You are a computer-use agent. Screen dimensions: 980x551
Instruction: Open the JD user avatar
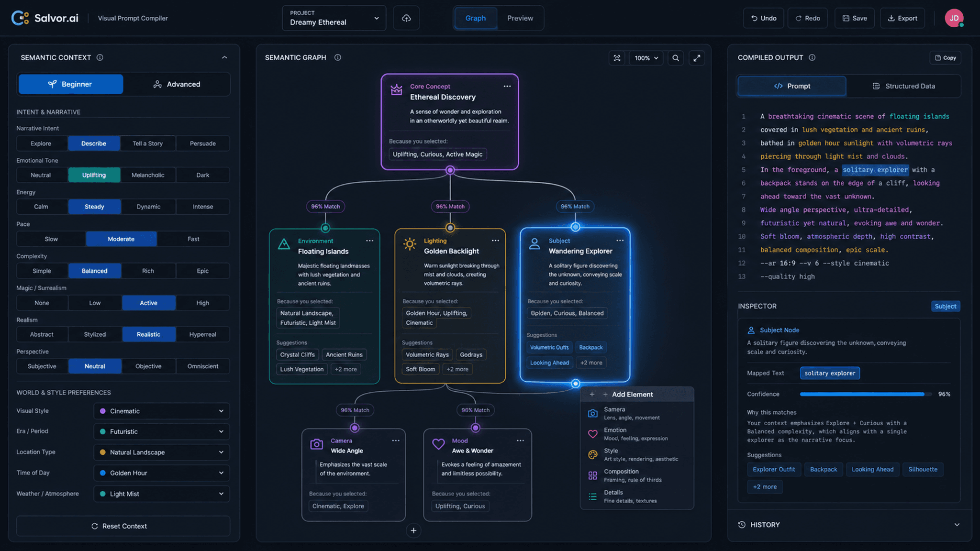[954, 18]
